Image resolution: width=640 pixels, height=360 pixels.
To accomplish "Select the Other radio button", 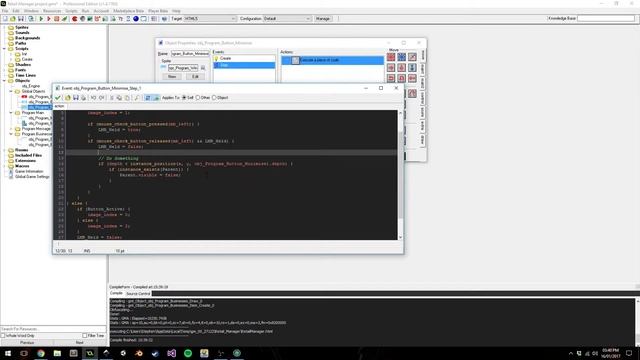I will [198, 98].
